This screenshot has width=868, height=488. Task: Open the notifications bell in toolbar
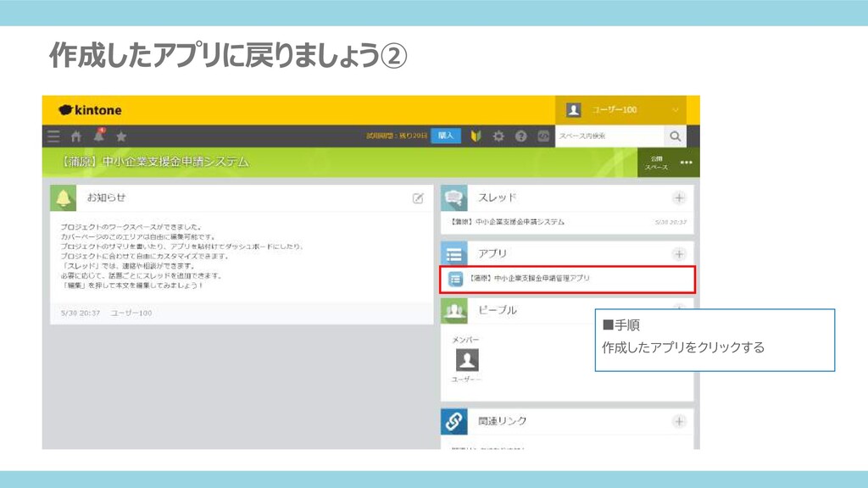(x=99, y=136)
